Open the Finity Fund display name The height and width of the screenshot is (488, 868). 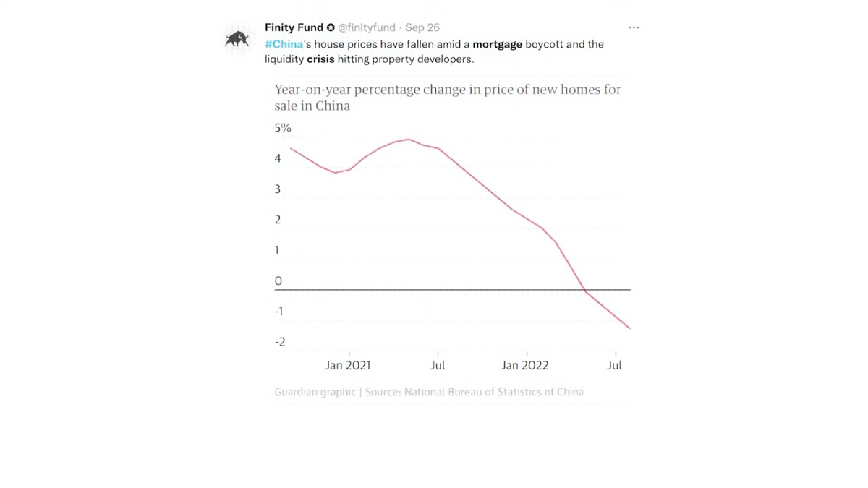click(x=294, y=27)
